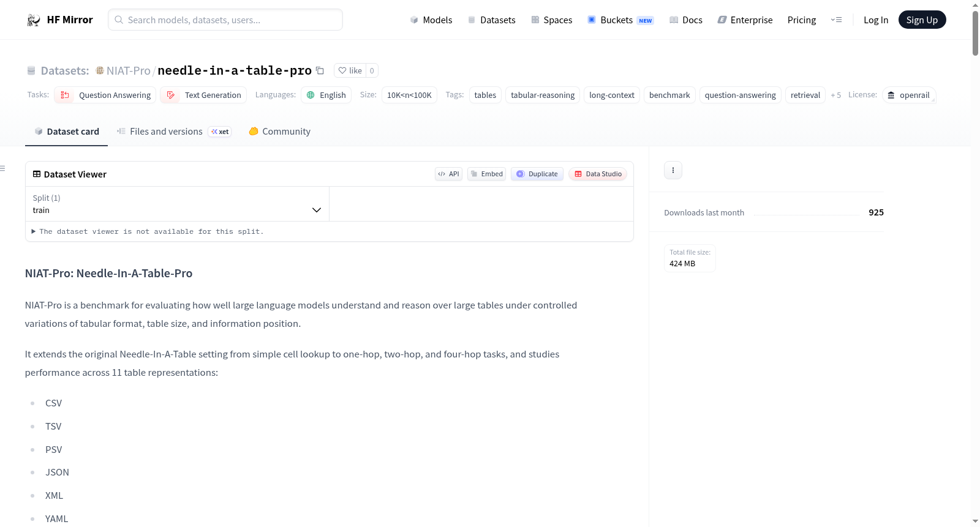Click the API button

[448, 174]
